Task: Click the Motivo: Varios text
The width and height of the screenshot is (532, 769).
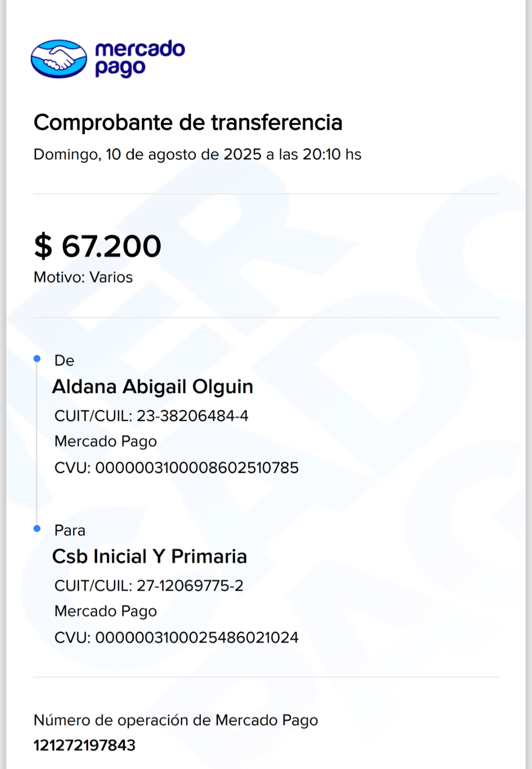Action: coord(83,277)
